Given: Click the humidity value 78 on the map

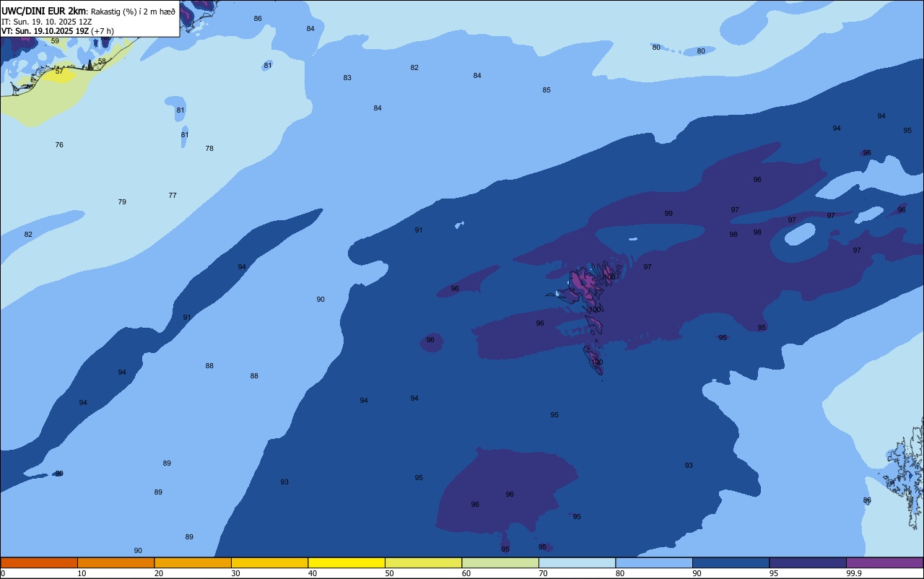Looking at the screenshot, I should pos(209,149).
